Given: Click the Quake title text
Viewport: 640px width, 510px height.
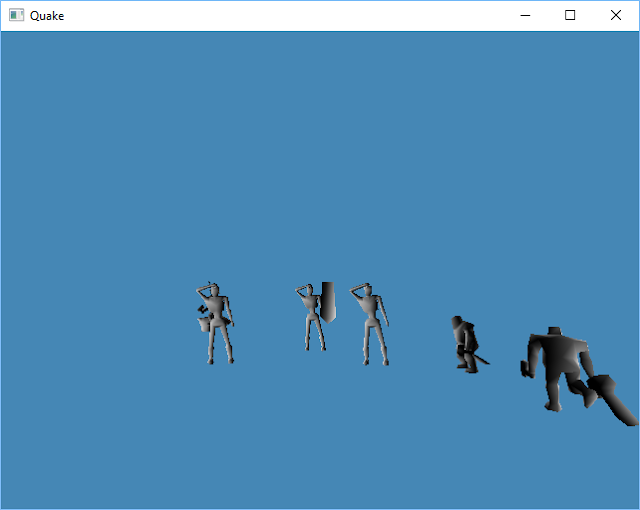Looking at the screenshot, I should 47,16.
